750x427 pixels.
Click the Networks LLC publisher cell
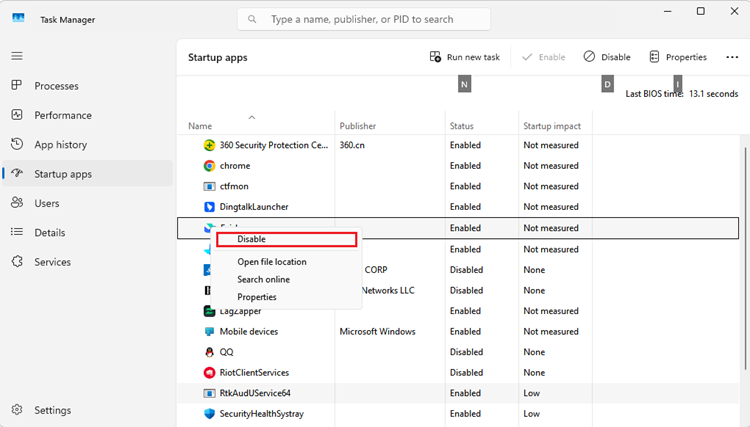coord(388,290)
